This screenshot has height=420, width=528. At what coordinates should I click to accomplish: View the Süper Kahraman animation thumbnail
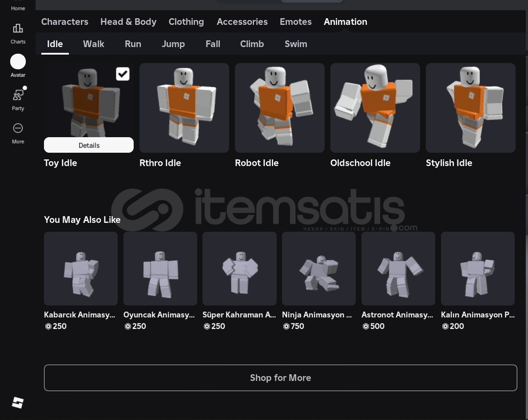coord(239,269)
